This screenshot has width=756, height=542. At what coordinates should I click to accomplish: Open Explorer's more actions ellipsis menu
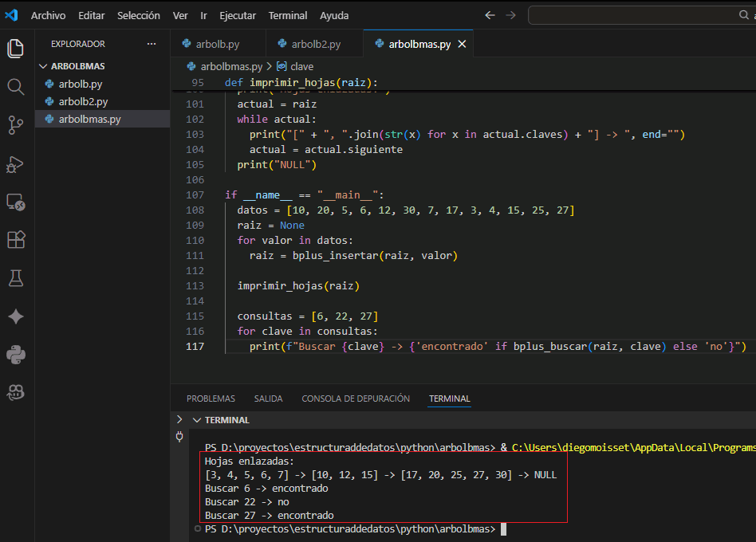tap(152, 44)
